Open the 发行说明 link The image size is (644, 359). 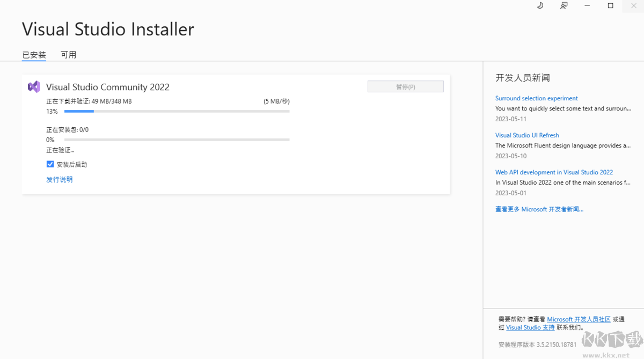tap(59, 179)
